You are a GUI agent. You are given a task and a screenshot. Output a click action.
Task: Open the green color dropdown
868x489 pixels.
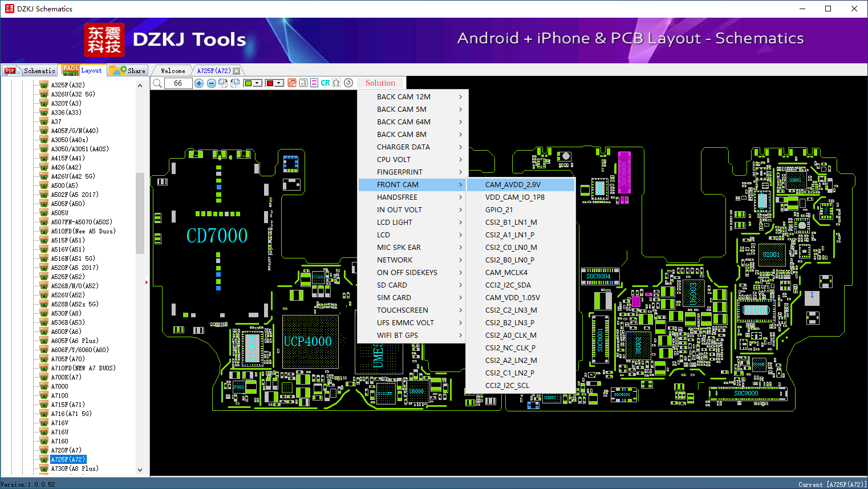tap(257, 83)
